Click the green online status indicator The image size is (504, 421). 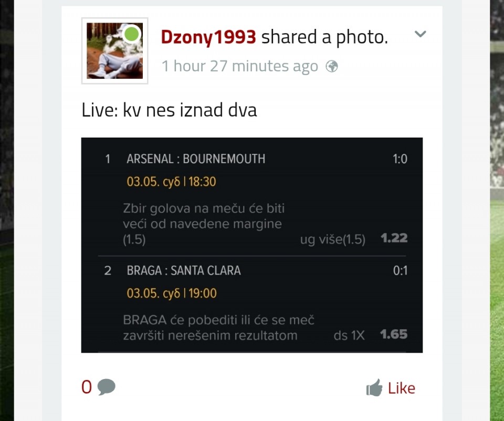(x=131, y=34)
